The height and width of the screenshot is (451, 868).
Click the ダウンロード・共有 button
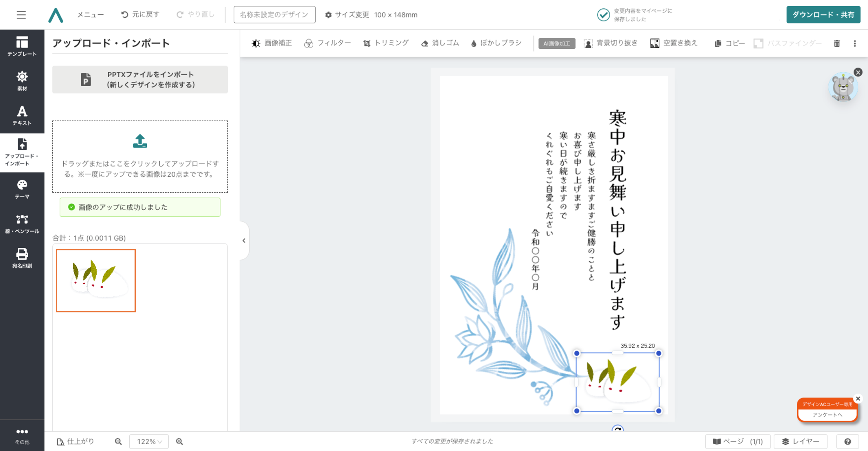point(823,15)
